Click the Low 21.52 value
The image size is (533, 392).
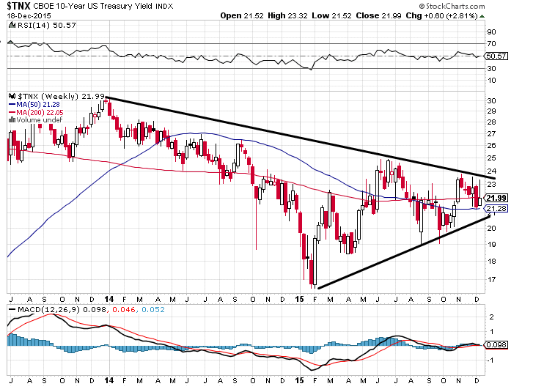pyautogui.click(x=331, y=15)
